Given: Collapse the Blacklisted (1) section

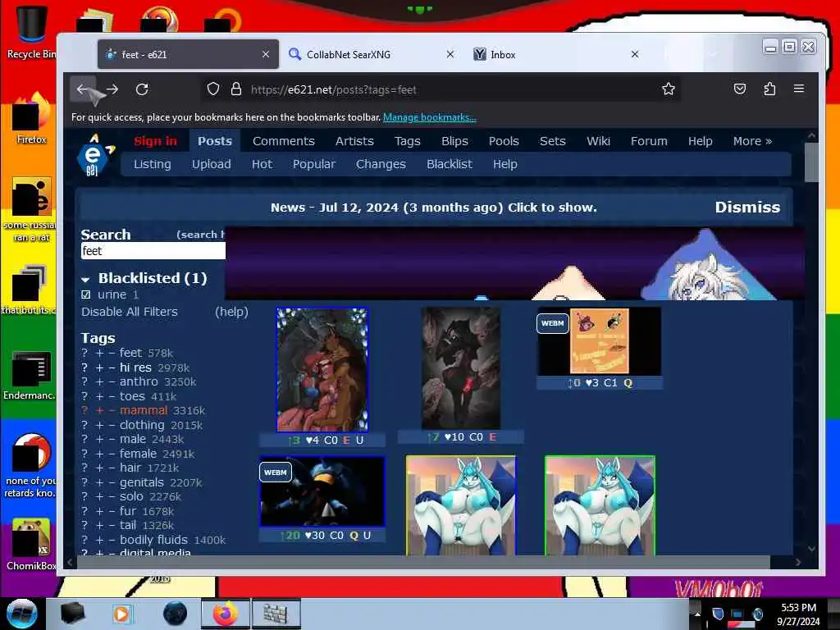Looking at the screenshot, I should click(x=85, y=279).
